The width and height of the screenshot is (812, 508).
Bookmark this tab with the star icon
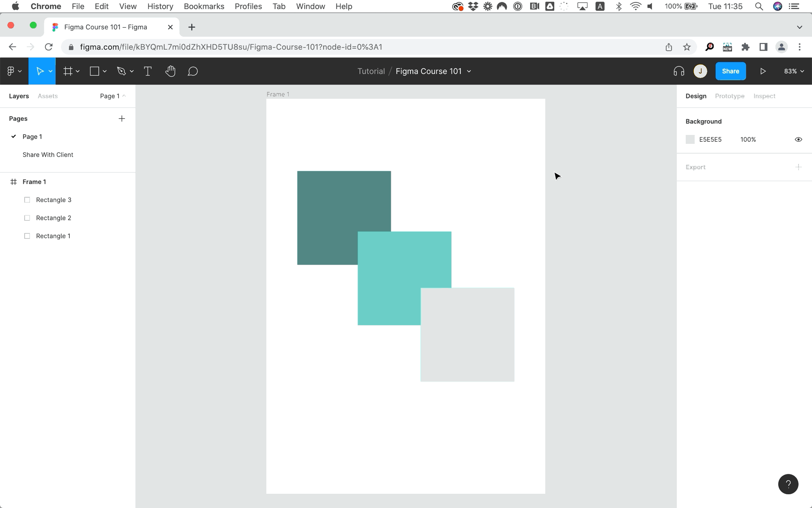coord(687,47)
